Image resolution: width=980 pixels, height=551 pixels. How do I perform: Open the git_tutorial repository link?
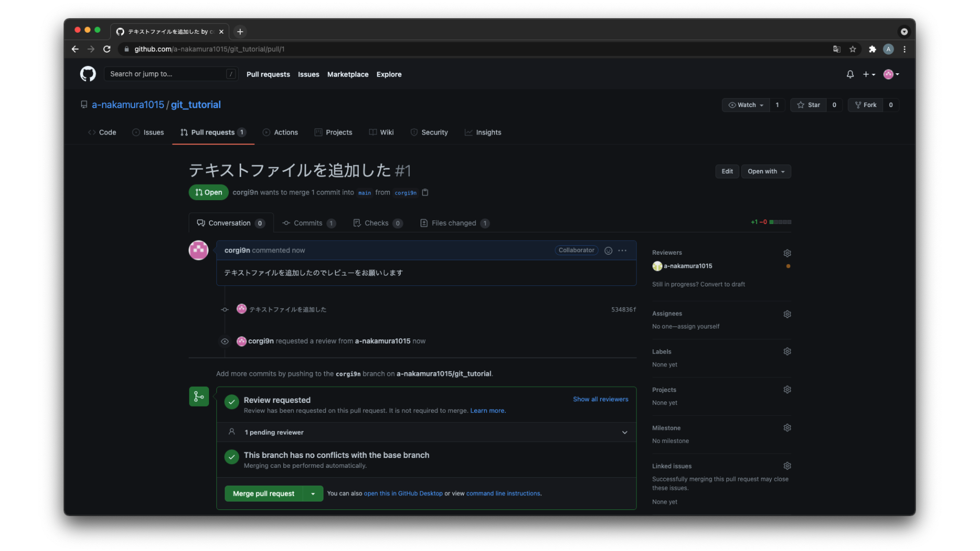pos(195,104)
